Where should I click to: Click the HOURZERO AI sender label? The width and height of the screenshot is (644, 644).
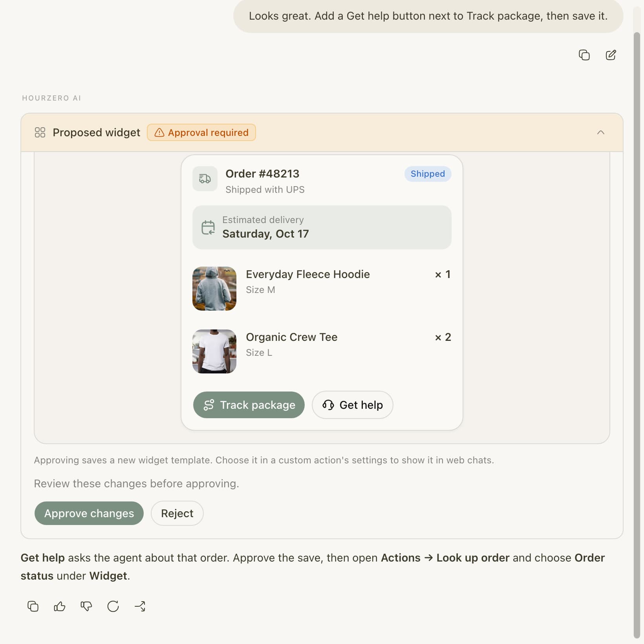pyautogui.click(x=51, y=98)
